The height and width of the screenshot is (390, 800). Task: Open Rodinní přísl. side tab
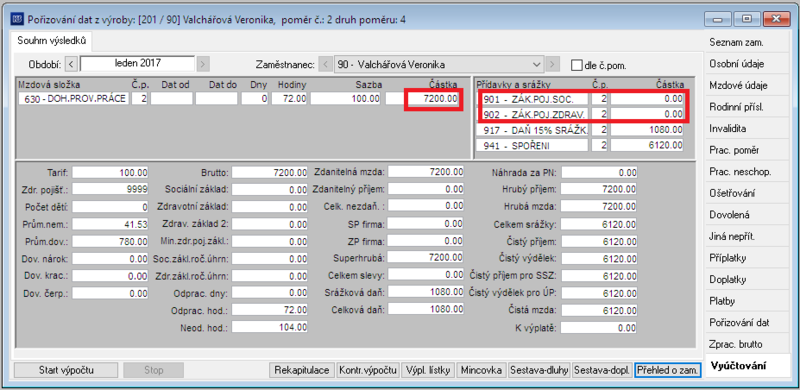[748, 107]
